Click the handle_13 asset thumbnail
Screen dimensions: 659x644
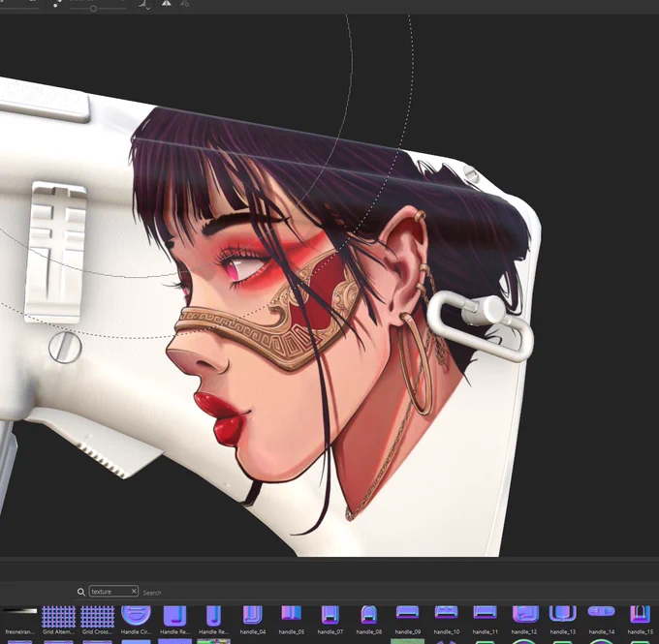(x=563, y=615)
